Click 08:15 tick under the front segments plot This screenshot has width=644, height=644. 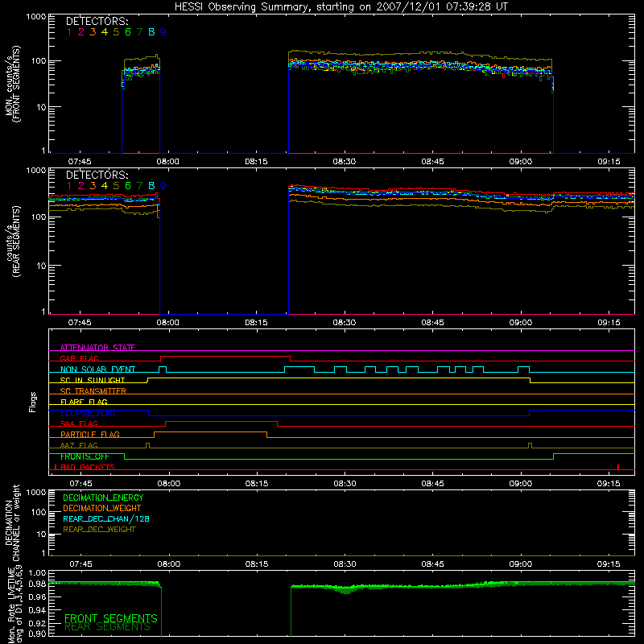click(x=256, y=162)
